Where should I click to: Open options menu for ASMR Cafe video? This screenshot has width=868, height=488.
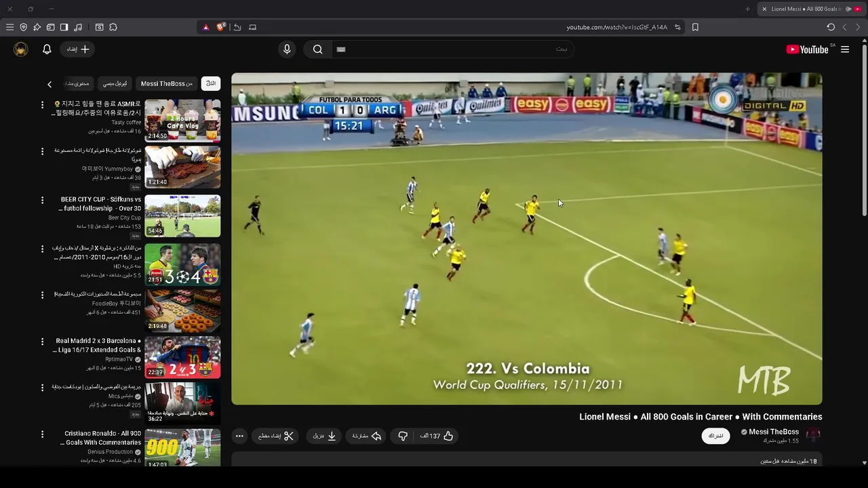tap(42, 105)
